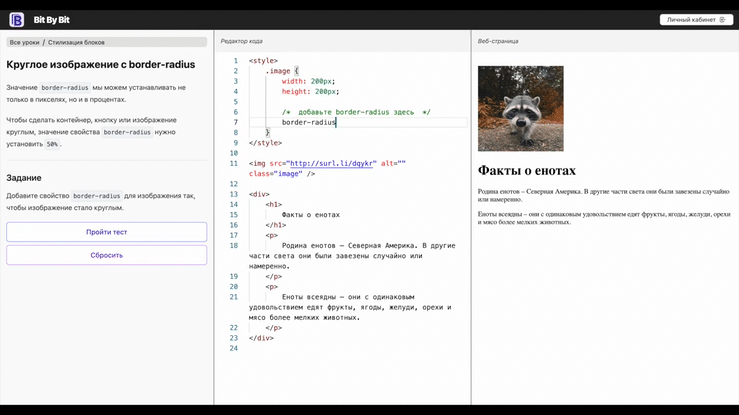Click the </div> closing tag line 23

[261, 338]
